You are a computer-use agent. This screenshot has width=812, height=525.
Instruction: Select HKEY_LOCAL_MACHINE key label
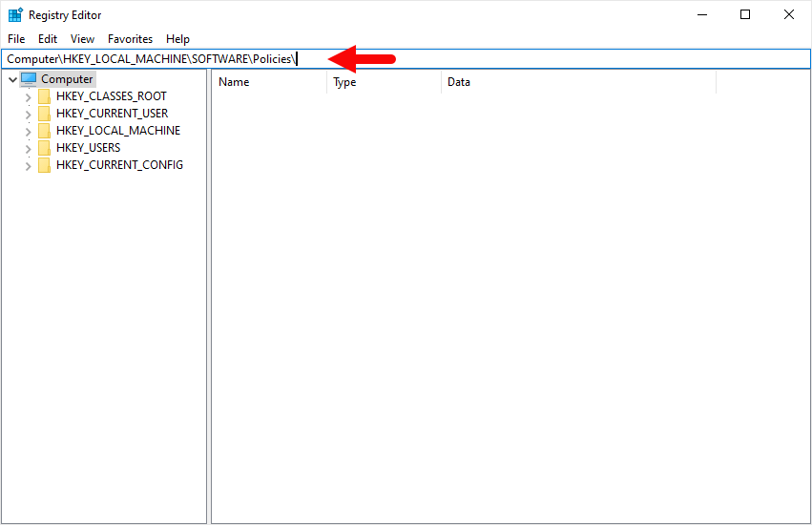pyautogui.click(x=118, y=131)
